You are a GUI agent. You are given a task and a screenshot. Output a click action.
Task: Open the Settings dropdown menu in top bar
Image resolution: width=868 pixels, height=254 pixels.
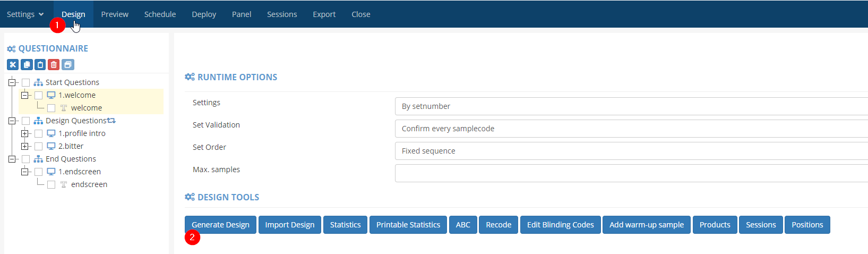click(x=25, y=14)
